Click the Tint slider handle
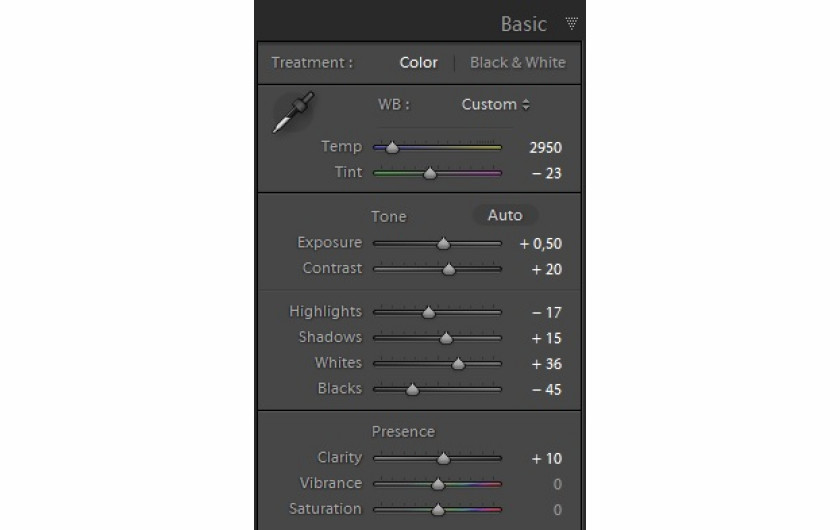Viewport: 840px width, 530px height. 430,174
